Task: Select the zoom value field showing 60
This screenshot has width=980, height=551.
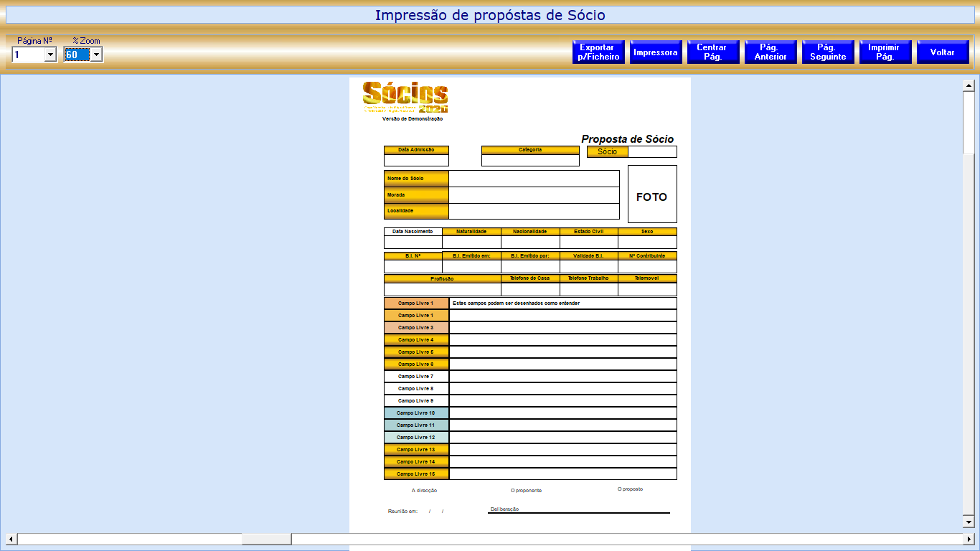Action: pyautogui.click(x=76, y=55)
